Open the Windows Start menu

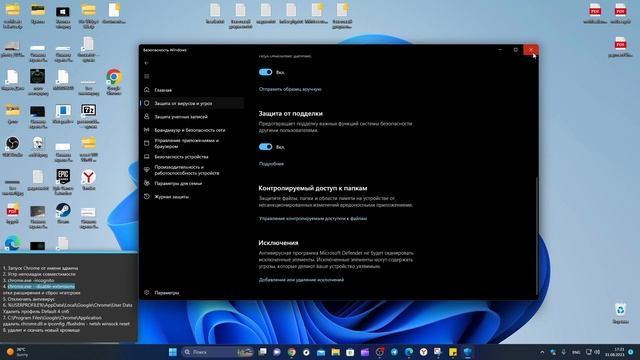[x=173, y=352]
